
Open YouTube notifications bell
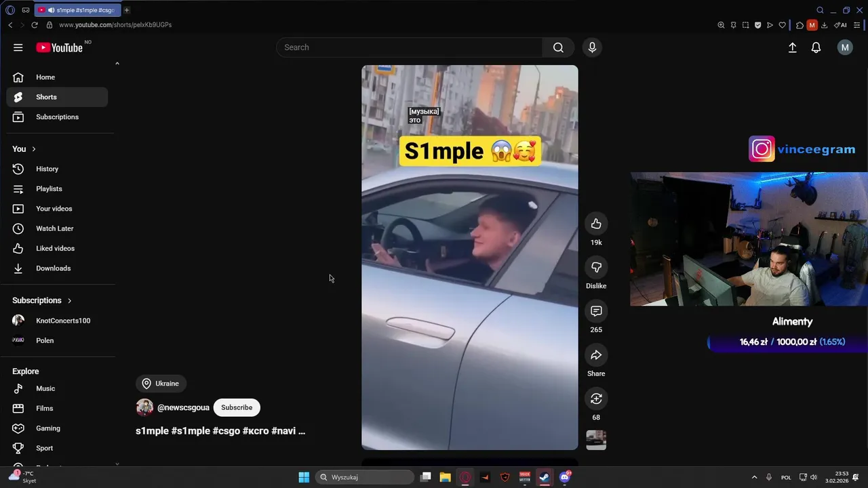click(816, 47)
